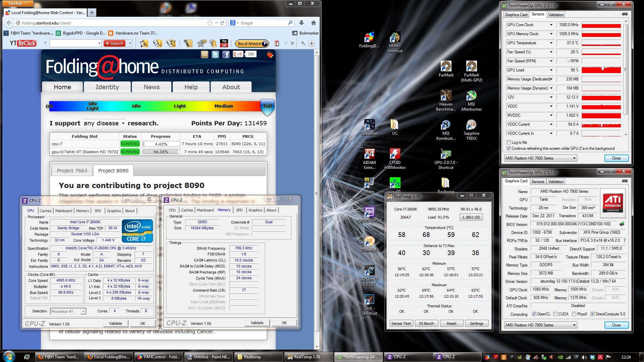This screenshot has width=644, height=362.
Task: Toggle Continue refreshing in background checkbox
Action: (x=508, y=148)
